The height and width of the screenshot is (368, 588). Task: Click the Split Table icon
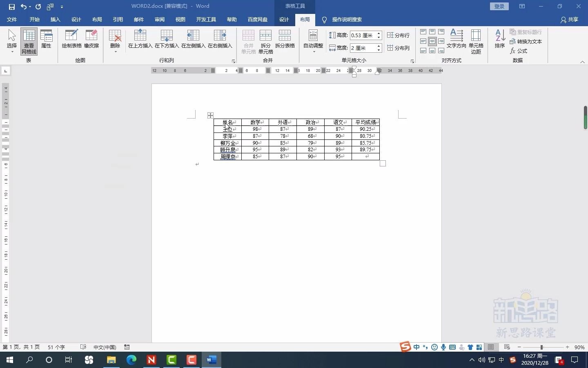(x=285, y=41)
